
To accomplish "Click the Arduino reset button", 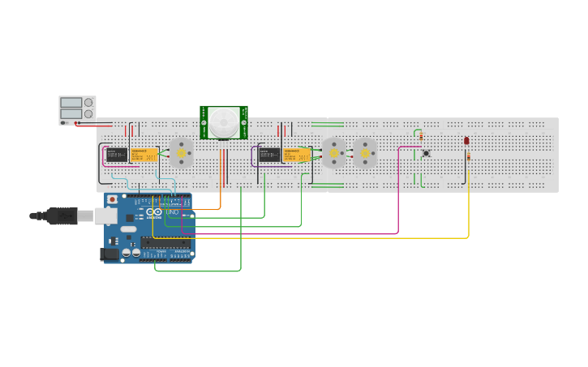I will (x=112, y=200).
